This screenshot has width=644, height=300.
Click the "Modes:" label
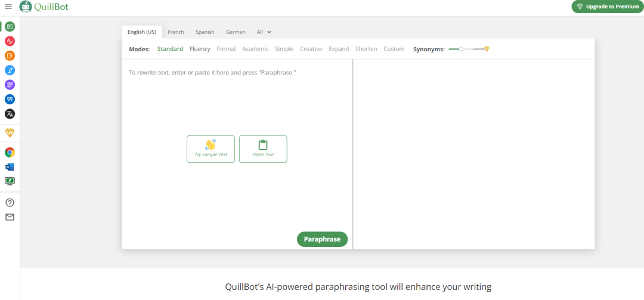click(x=140, y=49)
